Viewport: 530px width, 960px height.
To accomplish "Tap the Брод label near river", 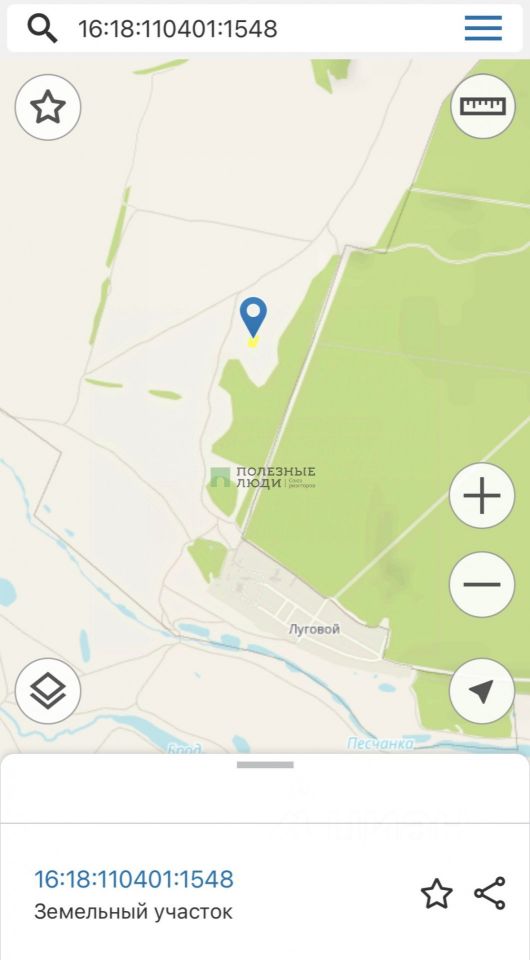I will pos(184,748).
